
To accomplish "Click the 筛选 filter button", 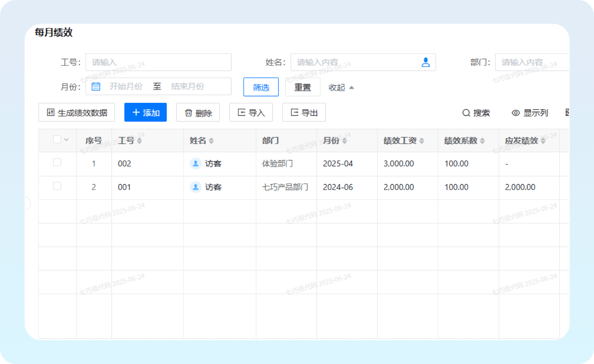I will coord(261,87).
